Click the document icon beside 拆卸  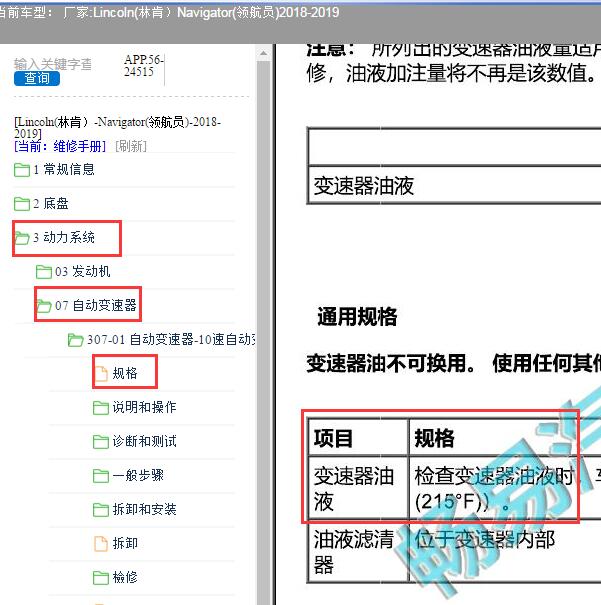tap(101, 544)
